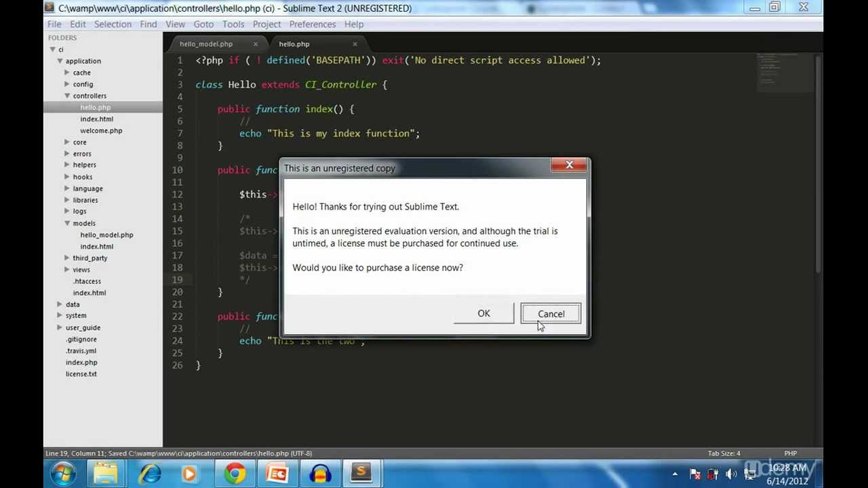
Task: Expand the logs folder
Action: point(67,211)
